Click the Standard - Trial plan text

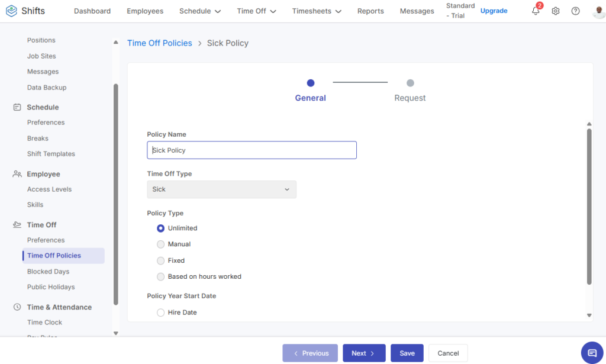click(x=460, y=11)
